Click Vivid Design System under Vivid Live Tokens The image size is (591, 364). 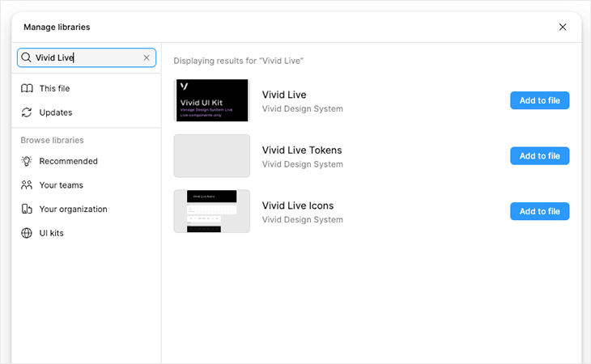303,164
